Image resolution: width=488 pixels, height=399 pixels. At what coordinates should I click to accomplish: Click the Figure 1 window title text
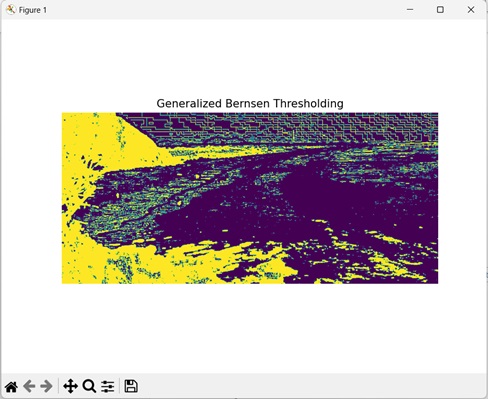point(33,10)
